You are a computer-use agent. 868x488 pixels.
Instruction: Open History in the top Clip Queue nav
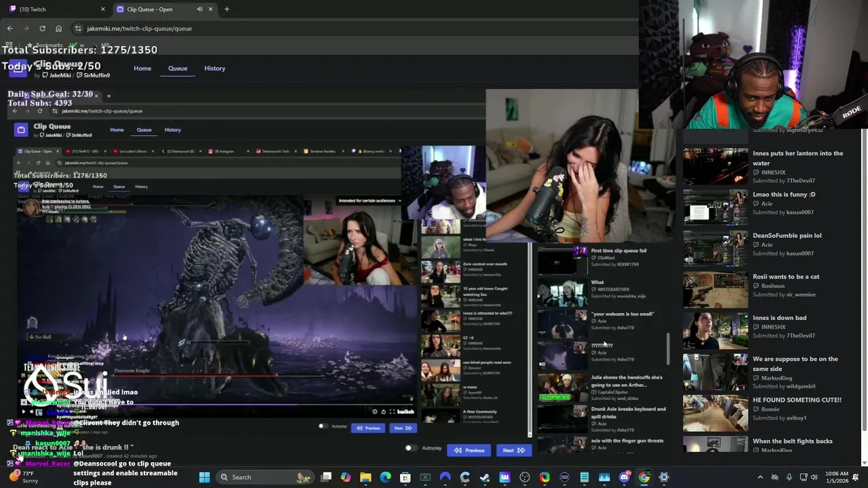click(x=214, y=68)
